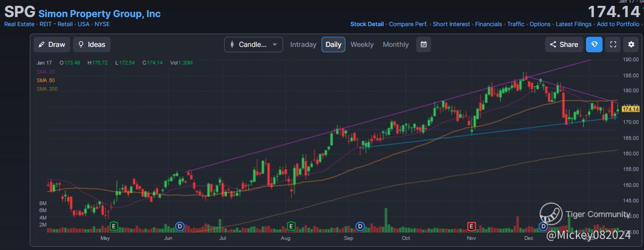
Task: Click the Share chart button
Action: point(564,44)
